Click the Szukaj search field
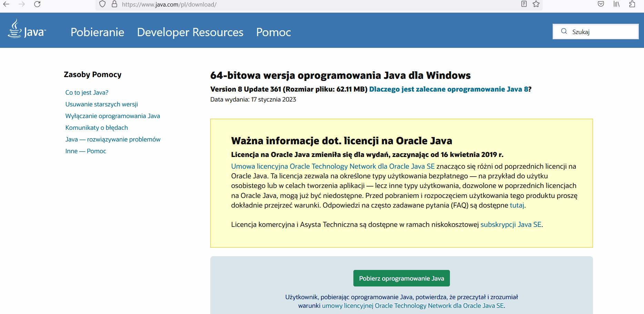Screen dimensions: 644x314 coord(600,32)
